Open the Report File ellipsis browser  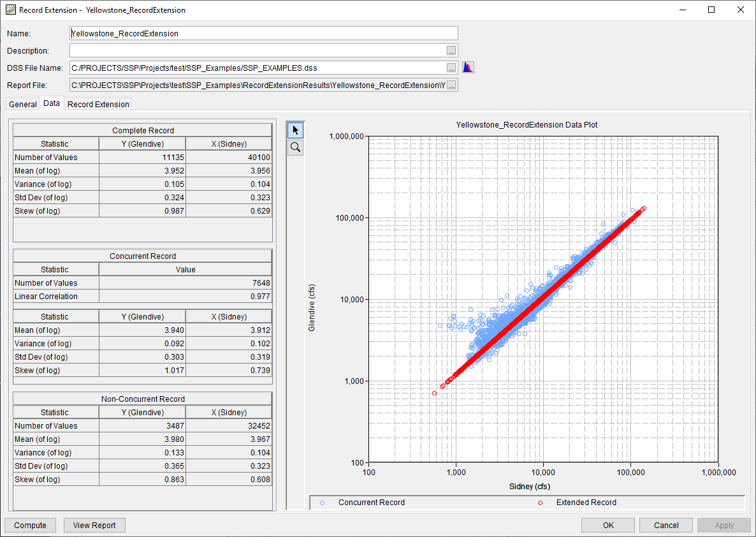coord(452,84)
